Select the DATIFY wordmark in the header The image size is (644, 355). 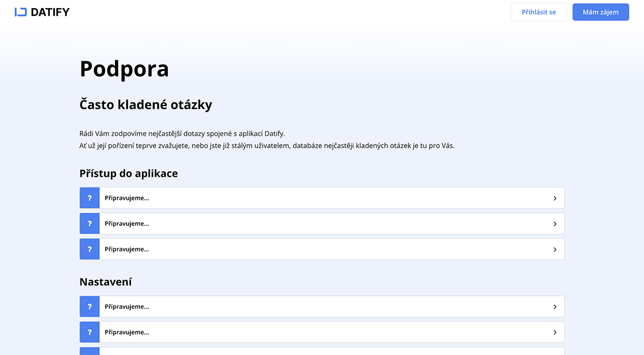(x=50, y=11)
